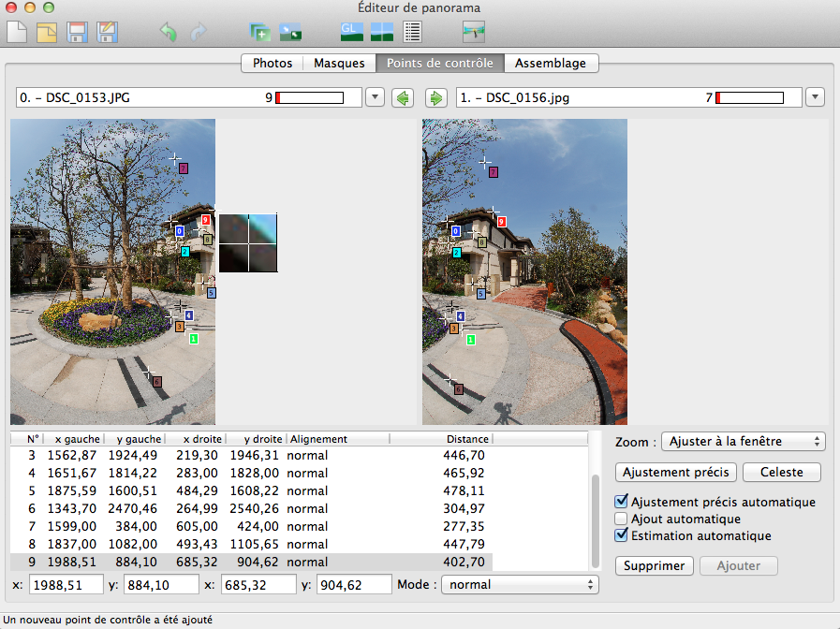Click the Celeste button
This screenshot has height=629, width=840.
[781, 472]
